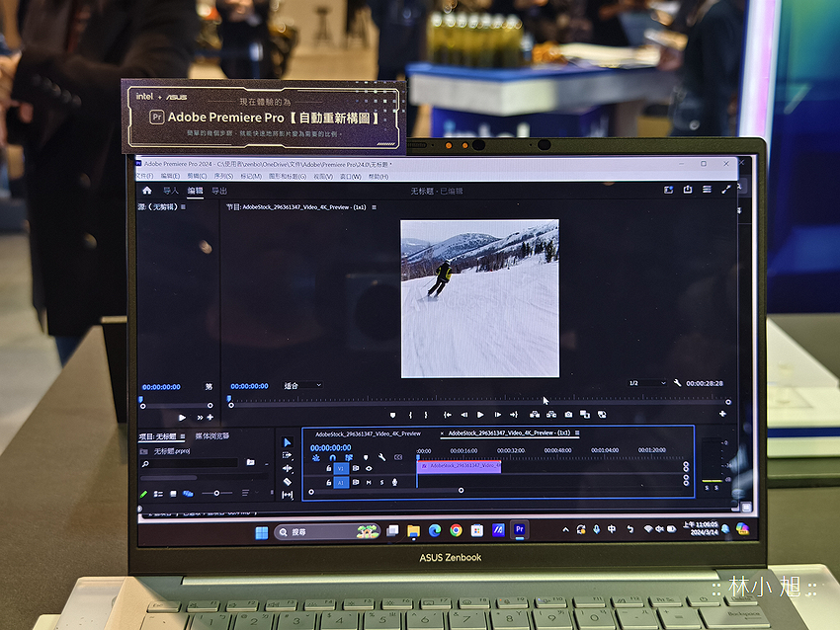Step forward one frame in Program monitor

pos(498,415)
